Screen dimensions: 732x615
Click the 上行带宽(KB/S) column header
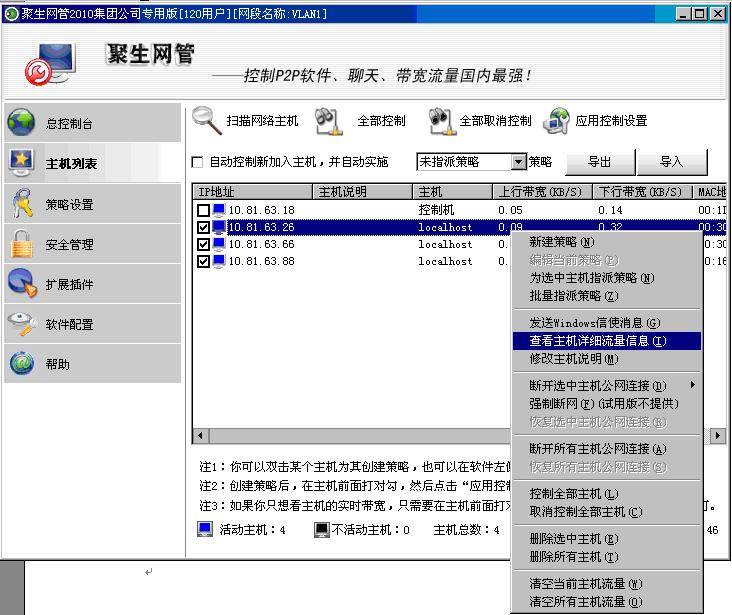click(x=538, y=192)
